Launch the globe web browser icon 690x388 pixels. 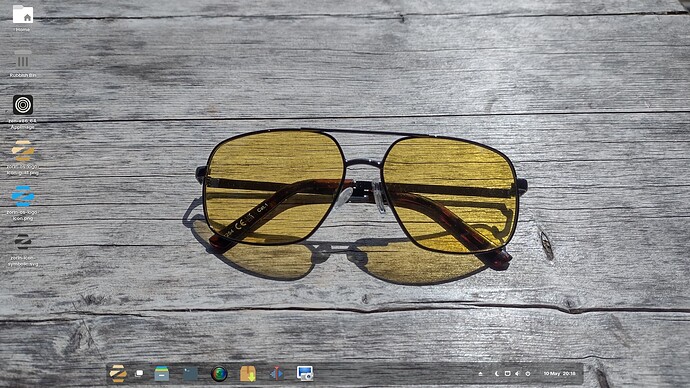pyautogui.click(x=219, y=373)
